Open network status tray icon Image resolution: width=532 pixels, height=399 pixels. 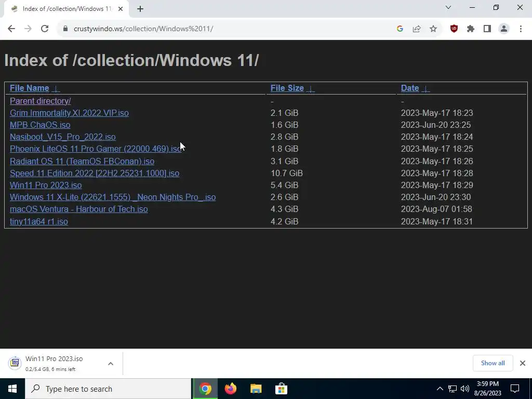(453, 389)
